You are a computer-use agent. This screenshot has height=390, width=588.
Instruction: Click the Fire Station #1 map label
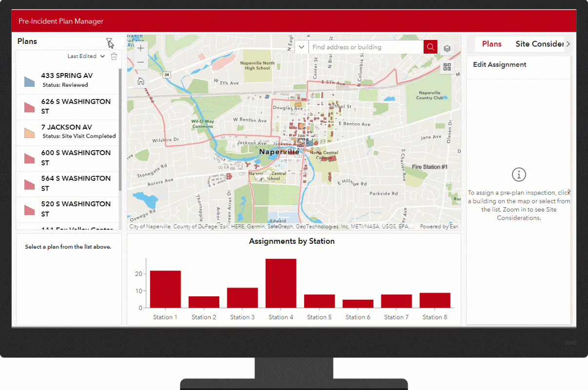[430, 167]
